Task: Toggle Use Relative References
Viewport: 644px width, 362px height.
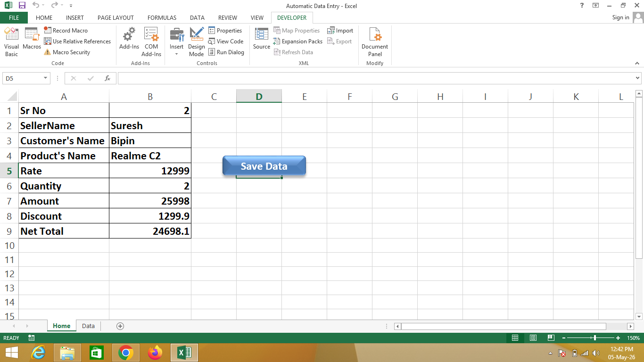Action: tap(77, 41)
